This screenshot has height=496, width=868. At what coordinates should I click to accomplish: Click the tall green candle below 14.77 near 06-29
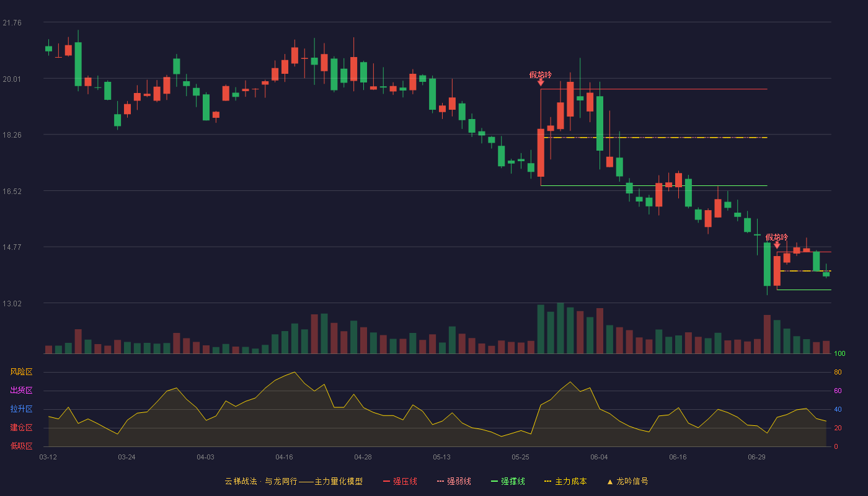[x=767, y=264]
